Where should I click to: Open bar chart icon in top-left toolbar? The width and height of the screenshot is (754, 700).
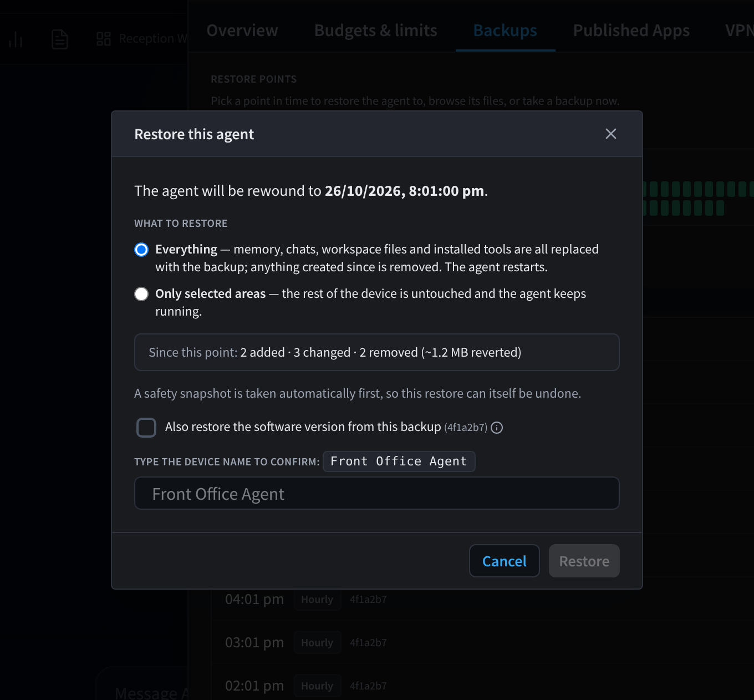point(16,39)
